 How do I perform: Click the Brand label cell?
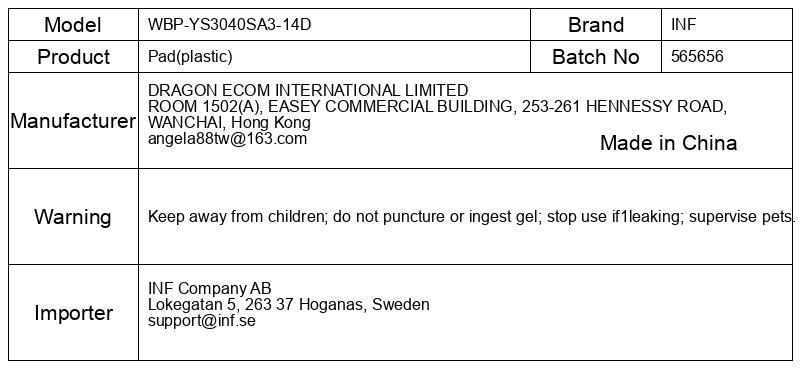pos(596,24)
